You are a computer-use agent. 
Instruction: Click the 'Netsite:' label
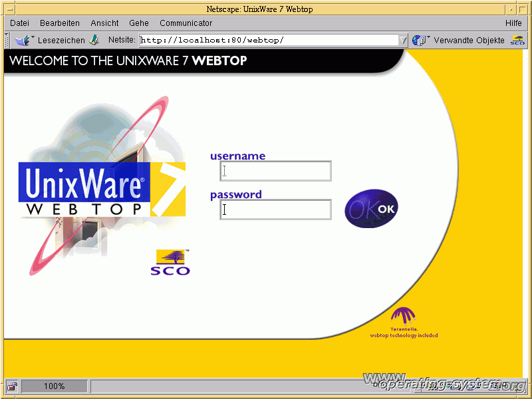[x=122, y=40]
